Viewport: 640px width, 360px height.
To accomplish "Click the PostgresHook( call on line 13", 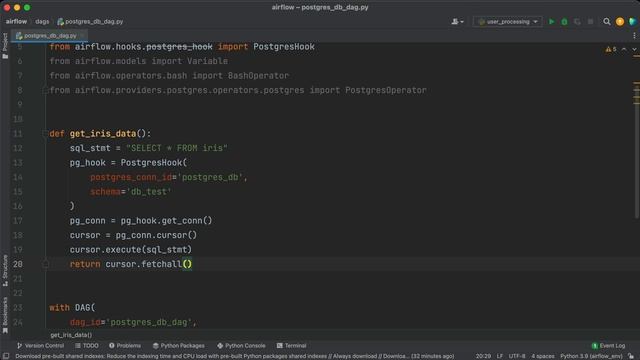I will [x=153, y=163].
